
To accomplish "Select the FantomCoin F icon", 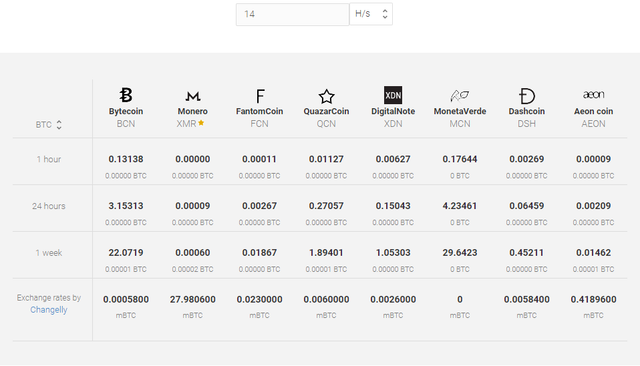I will 260,96.
